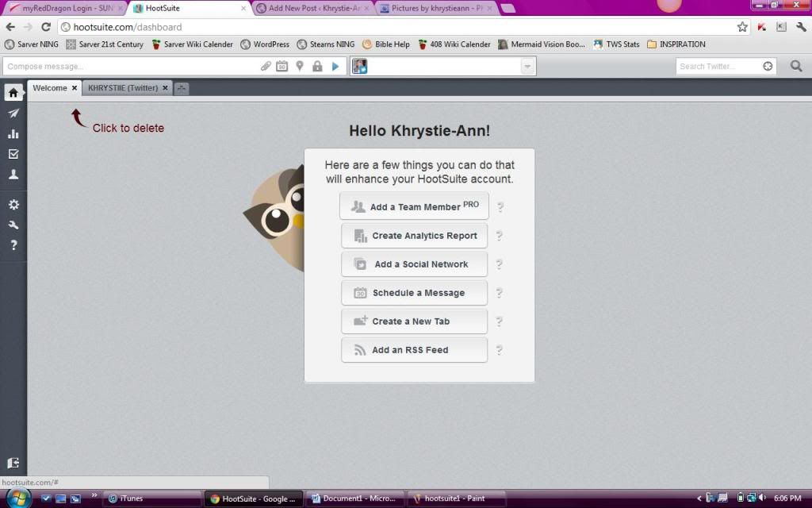The height and width of the screenshot is (508, 812).
Task: Click the Add an RSS Feed button
Action: [x=414, y=350]
